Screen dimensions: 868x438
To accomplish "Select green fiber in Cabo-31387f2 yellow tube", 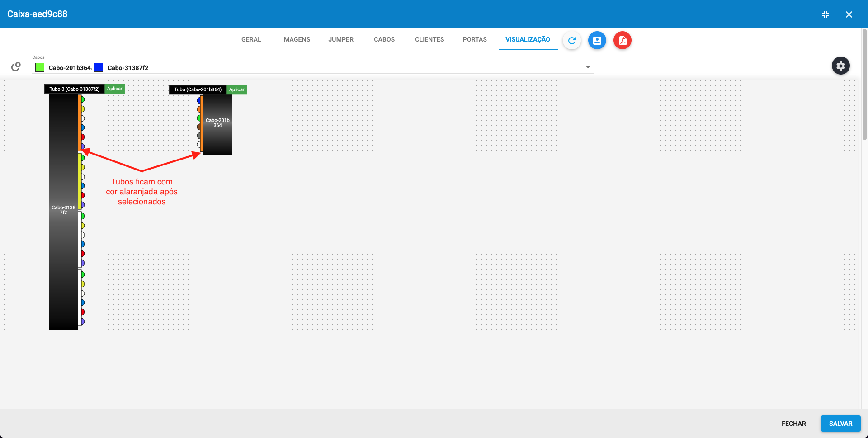I will pyautogui.click(x=83, y=158).
